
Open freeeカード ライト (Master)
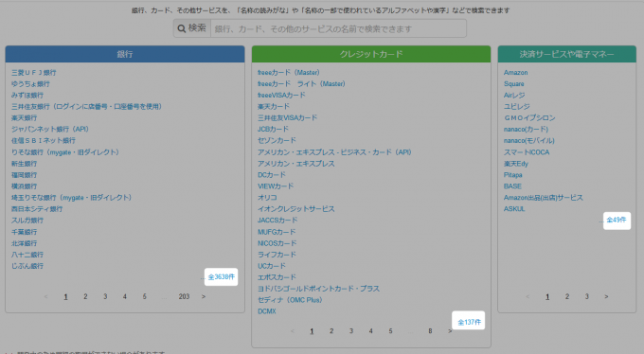[301, 84]
